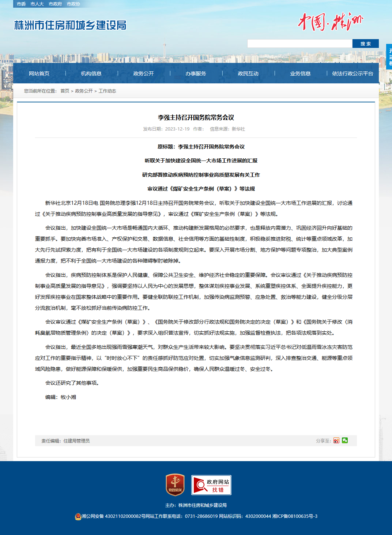392x535 pixels.
Task: Open 依法行政公示平台 in the navigation bar
Action: (x=353, y=74)
